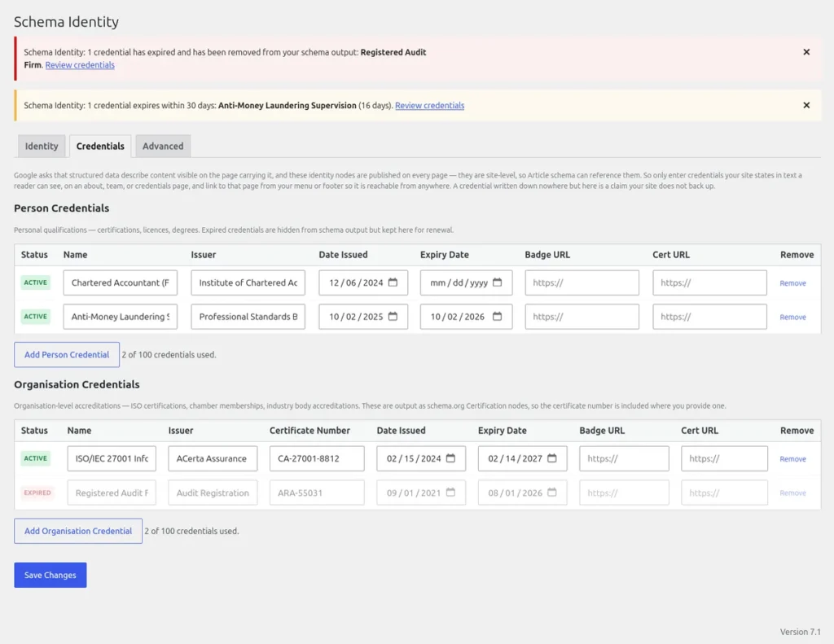Image resolution: width=834 pixels, height=644 pixels.
Task: Open calendar for Chartered Accountant date issued
Action: click(x=393, y=283)
